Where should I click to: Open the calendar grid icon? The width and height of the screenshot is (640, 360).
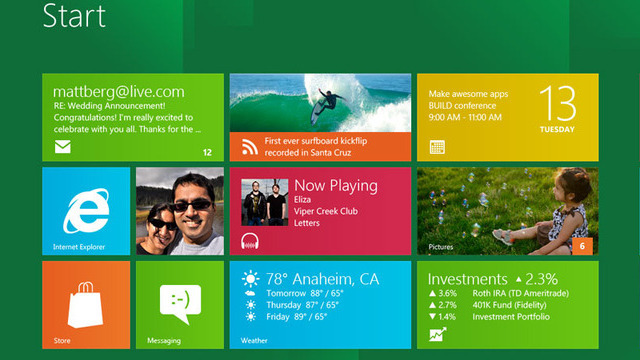(x=437, y=147)
